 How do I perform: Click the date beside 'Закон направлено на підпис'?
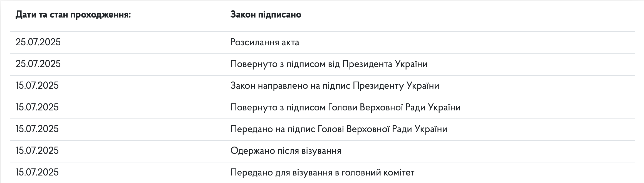37,86
